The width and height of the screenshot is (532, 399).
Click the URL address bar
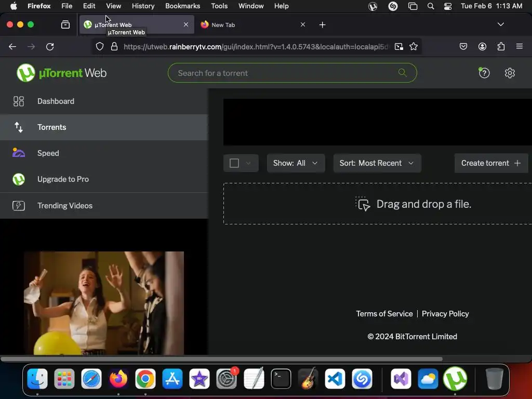tap(256, 47)
